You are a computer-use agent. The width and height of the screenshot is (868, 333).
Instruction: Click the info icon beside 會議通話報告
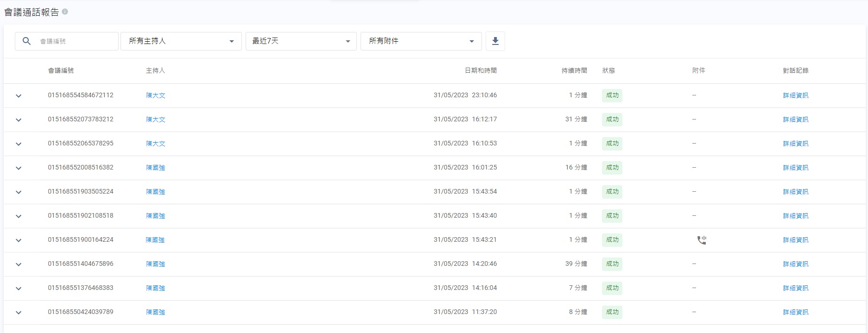(65, 12)
